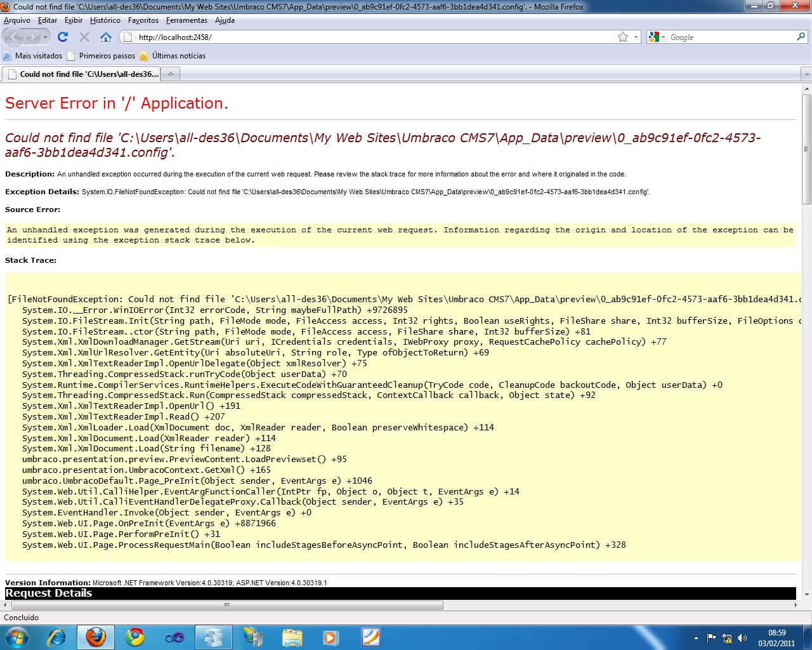This screenshot has width=812, height=650.
Task: Click the network tray icon
Action: point(727,638)
